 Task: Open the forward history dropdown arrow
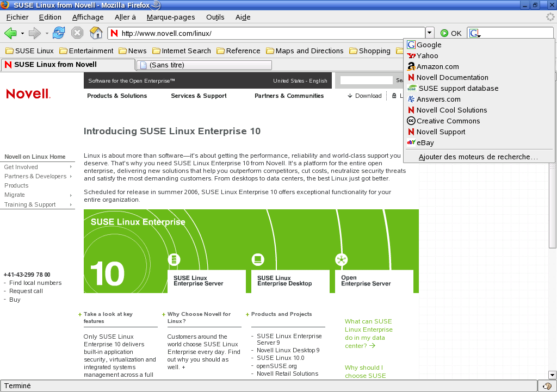[x=47, y=33]
